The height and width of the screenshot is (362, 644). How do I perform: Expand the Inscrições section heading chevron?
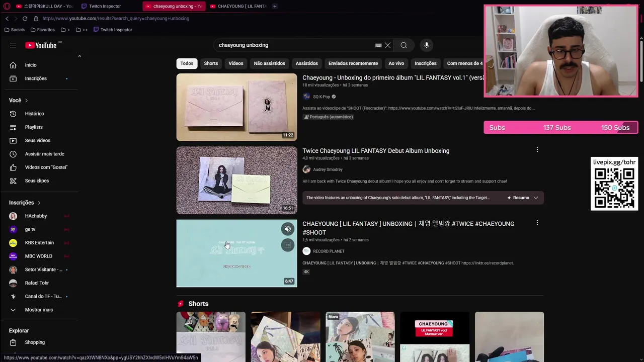pos(39,203)
